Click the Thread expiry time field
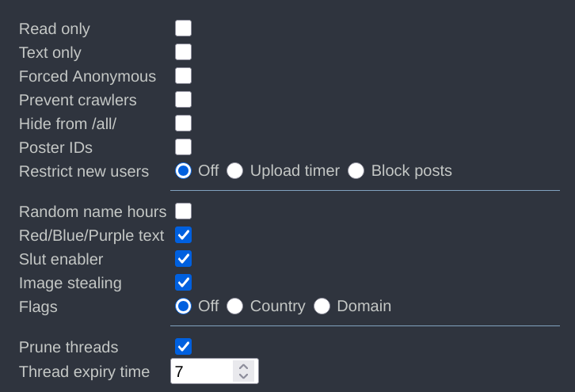The height and width of the screenshot is (392, 575). click(x=202, y=371)
